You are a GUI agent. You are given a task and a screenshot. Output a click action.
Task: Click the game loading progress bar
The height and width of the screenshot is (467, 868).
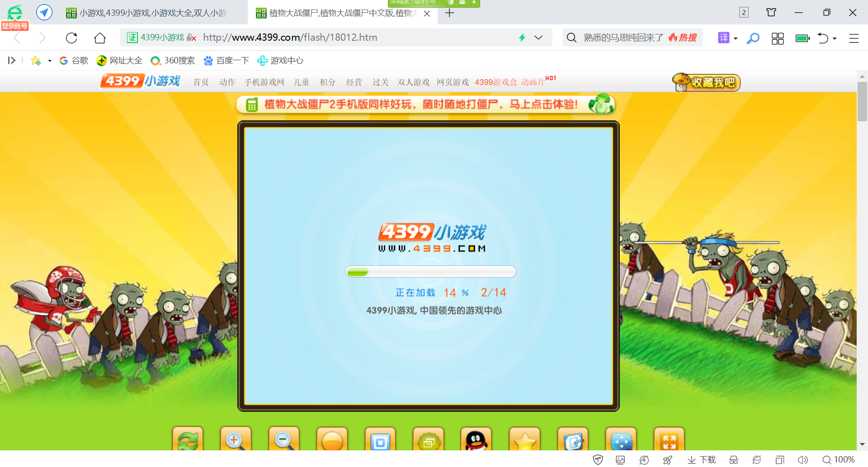click(x=431, y=272)
